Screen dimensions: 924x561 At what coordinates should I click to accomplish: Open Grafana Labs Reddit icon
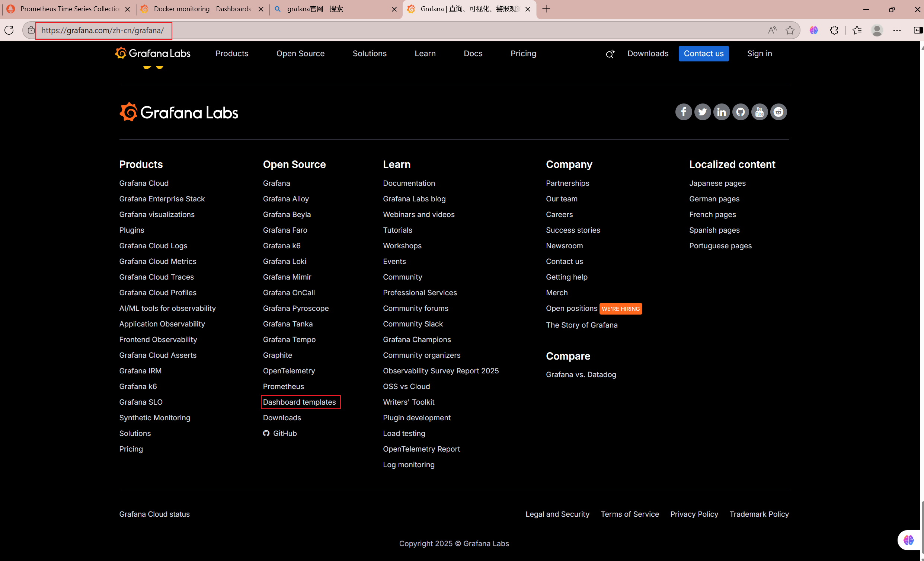point(778,112)
